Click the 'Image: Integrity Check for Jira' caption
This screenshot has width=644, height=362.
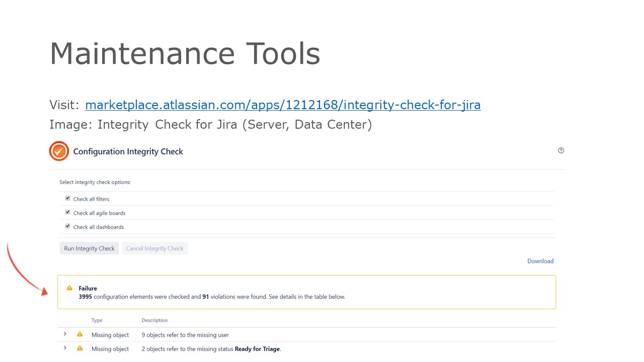pyautogui.click(x=211, y=124)
